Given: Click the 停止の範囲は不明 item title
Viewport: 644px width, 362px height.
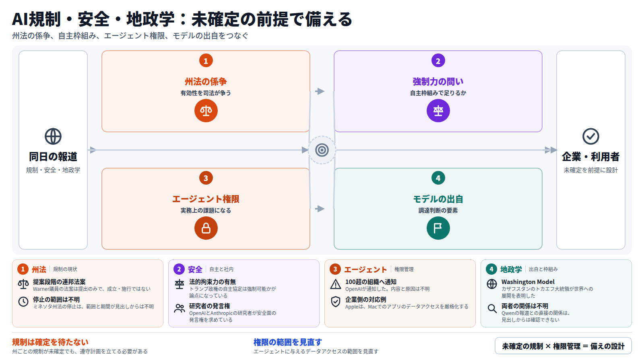Looking at the screenshot, I should (x=56, y=300).
